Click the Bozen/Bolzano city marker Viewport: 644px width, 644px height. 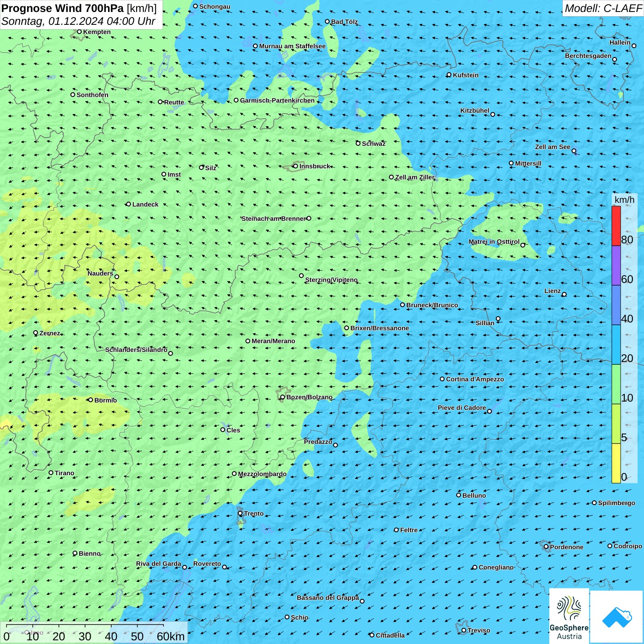tap(283, 397)
